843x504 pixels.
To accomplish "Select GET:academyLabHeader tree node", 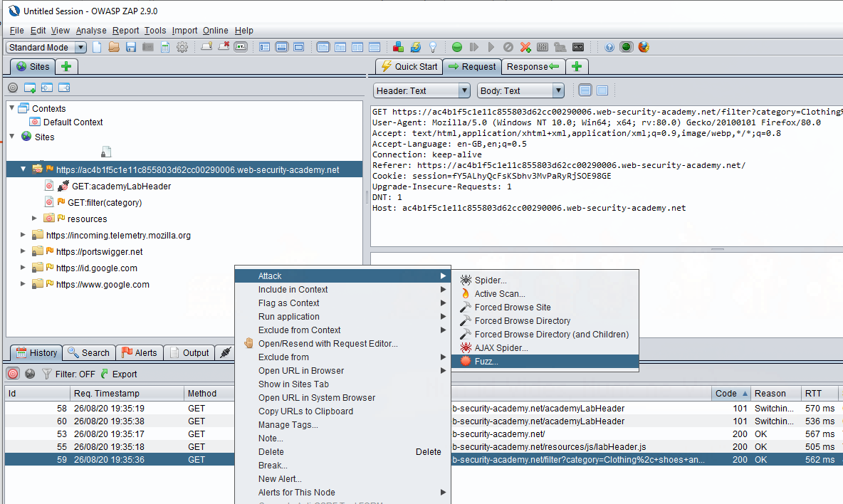I will point(121,187).
